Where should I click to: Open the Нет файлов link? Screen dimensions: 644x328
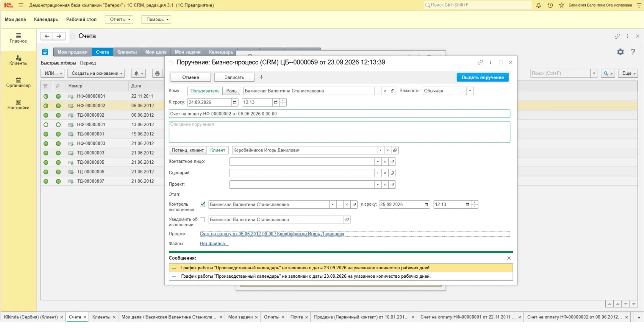(x=214, y=244)
